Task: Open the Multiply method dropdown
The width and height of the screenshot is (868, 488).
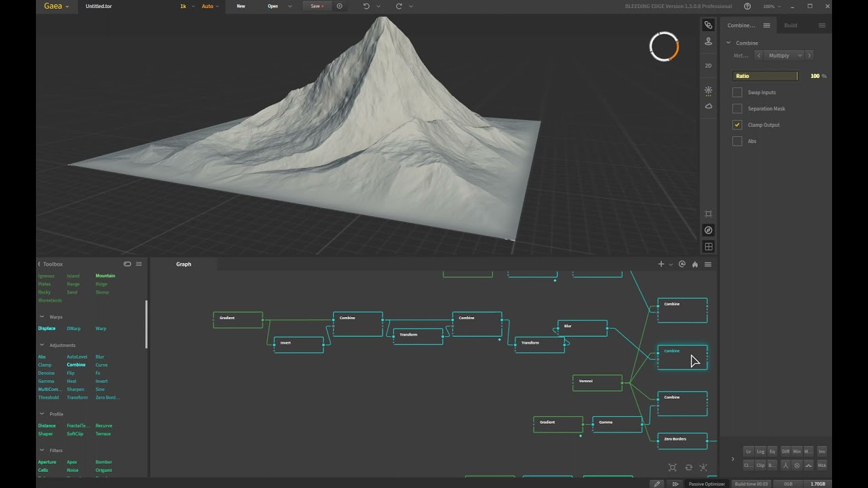Action: 784,56
